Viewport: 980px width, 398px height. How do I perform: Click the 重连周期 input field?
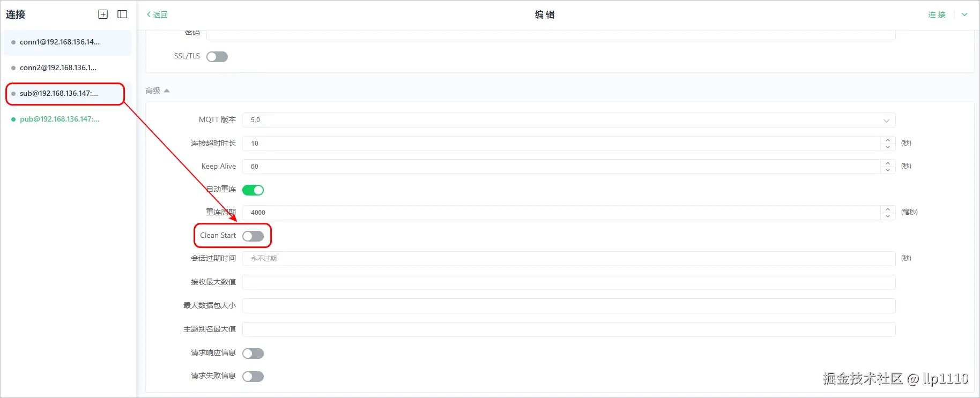561,213
